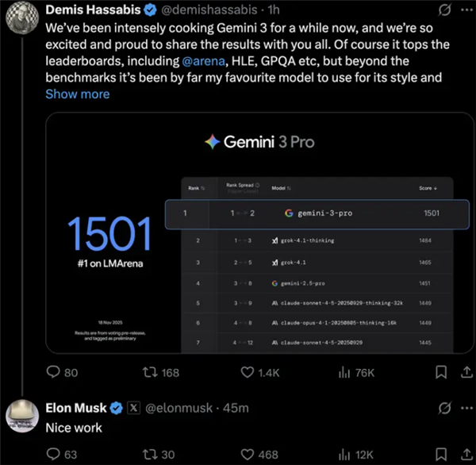Retweet Elon Musk's Nice work reply
476x465 pixels.
[150, 454]
